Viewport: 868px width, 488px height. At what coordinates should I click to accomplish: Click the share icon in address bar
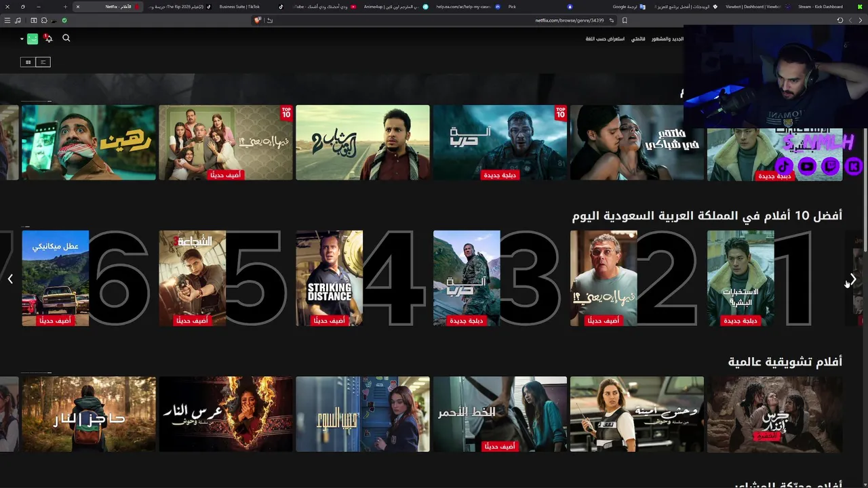(x=270, y=20)
